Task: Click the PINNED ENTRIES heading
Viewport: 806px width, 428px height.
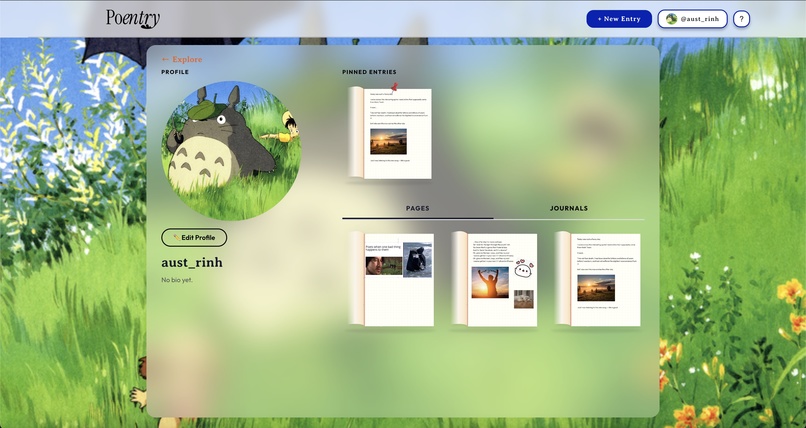Action: click(x=369, y=72)
